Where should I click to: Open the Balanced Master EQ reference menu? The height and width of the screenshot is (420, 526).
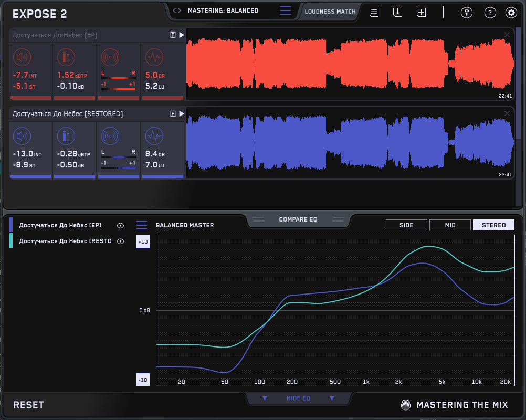point(142,225)
